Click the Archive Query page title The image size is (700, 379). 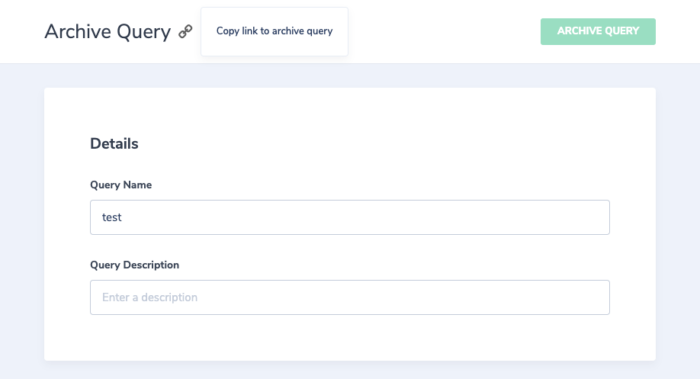coord(108,32)
